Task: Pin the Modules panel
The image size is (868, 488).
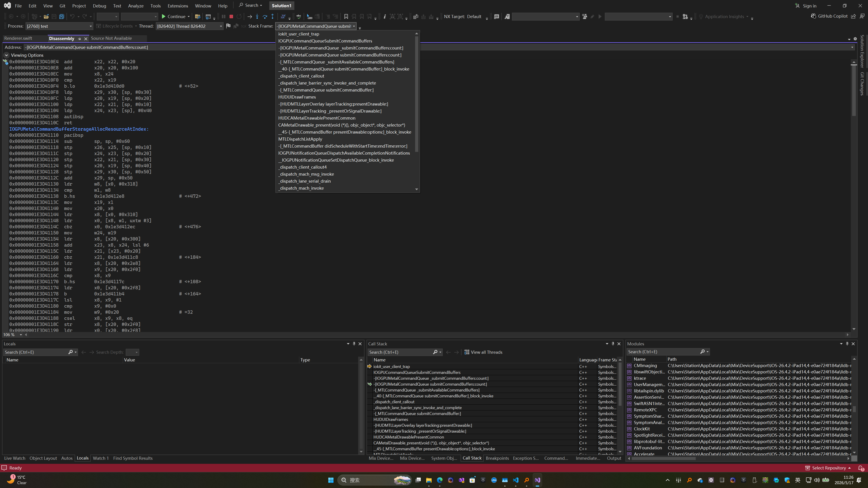Action: click(847, 344)
